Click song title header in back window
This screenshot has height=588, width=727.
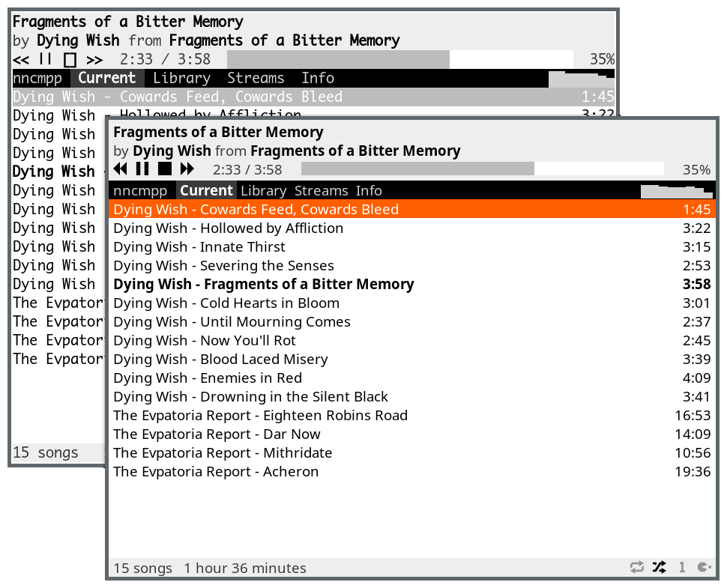point(128,22)
